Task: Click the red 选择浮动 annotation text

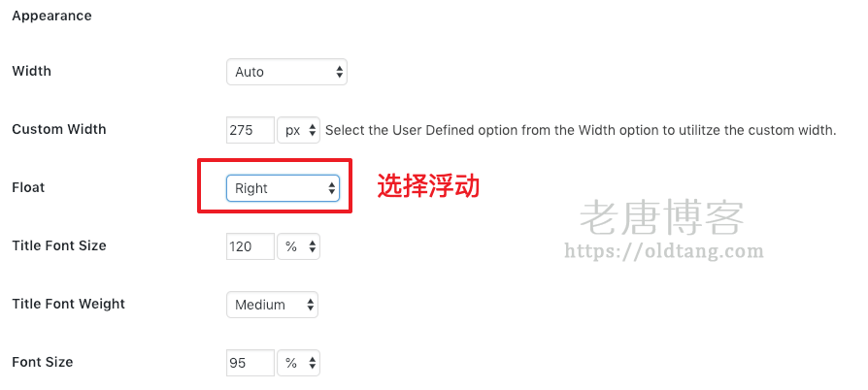Action: pos(428,186)
